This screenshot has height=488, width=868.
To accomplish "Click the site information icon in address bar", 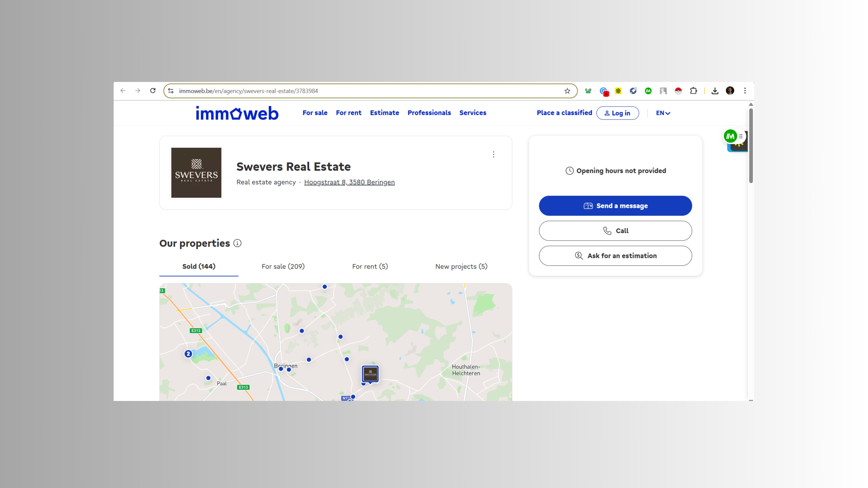I will [171, 91].
